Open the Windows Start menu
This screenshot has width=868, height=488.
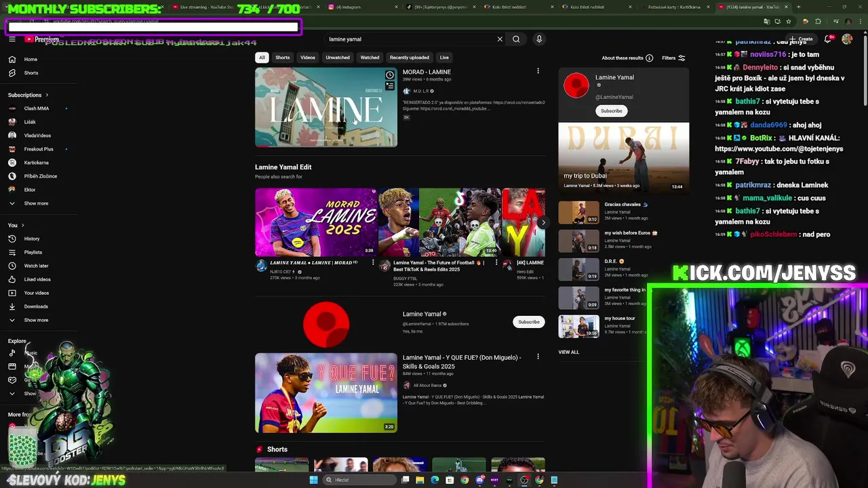point(313,480)
